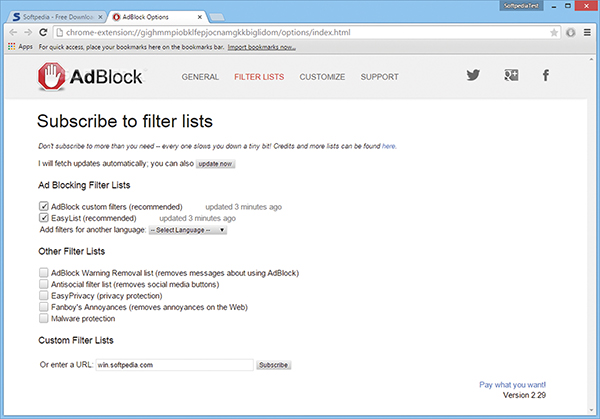Open the Google Plus icon

click(x=510, y=76)
